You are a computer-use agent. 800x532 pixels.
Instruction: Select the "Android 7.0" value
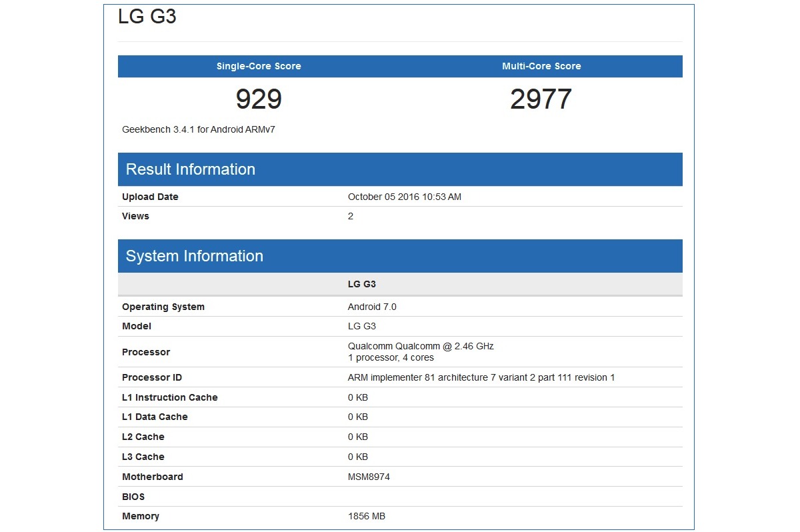click(372, 307)
